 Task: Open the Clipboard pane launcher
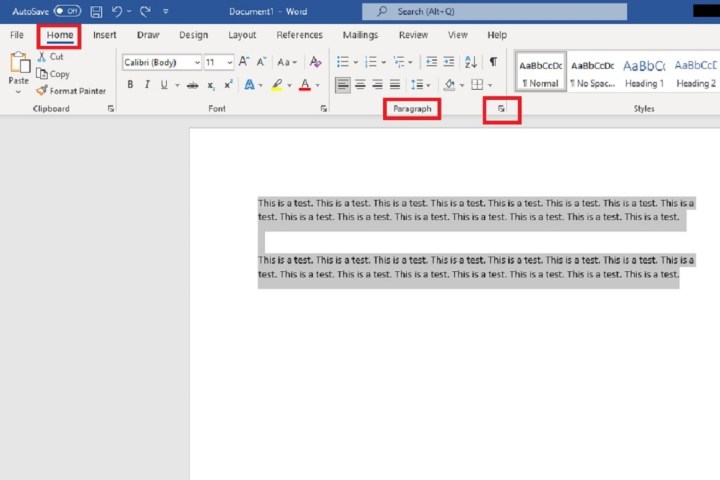[x=111, y=109]
